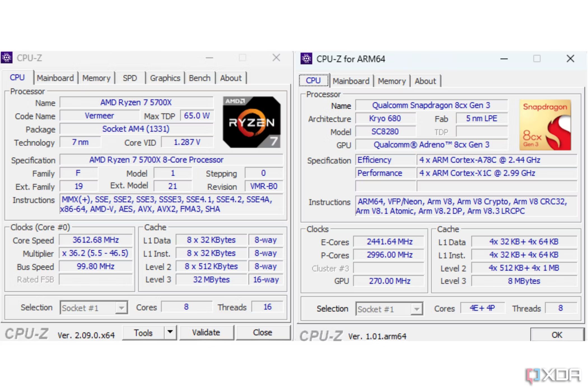Switch to the SPD tab
Image resolution: width=588 pixels, height=392 pixels.
(130, 78)
